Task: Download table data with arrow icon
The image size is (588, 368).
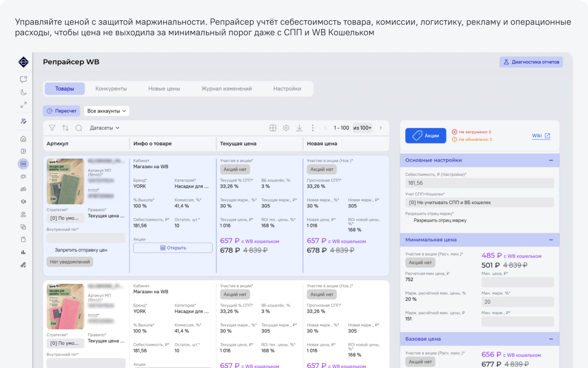Action: point(300,128)
